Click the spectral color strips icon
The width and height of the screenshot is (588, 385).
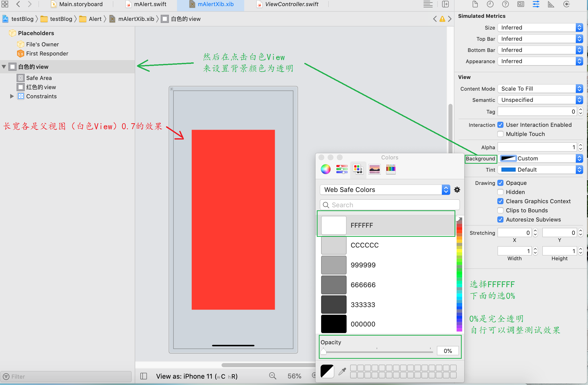390,169
